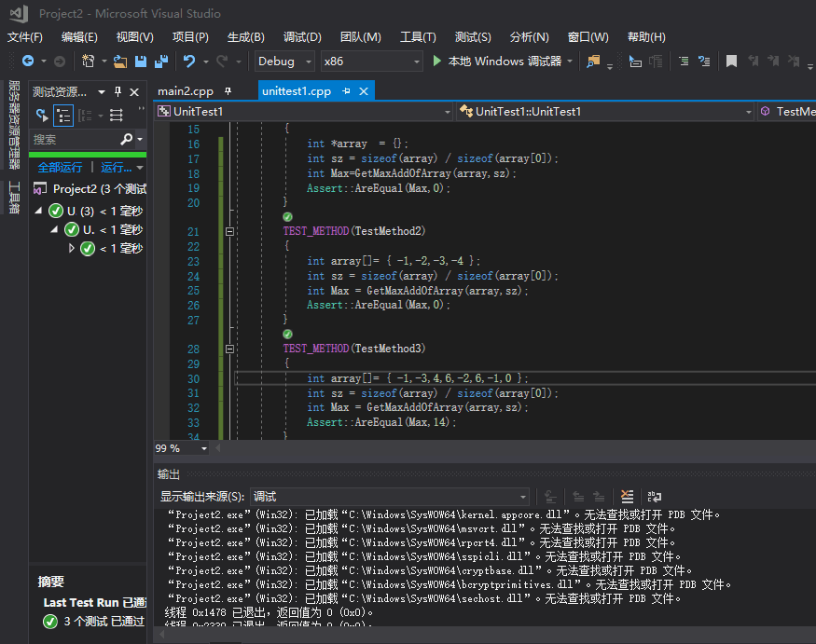Click the navigate backward arrow icon
816x644 pixels.
28,62
